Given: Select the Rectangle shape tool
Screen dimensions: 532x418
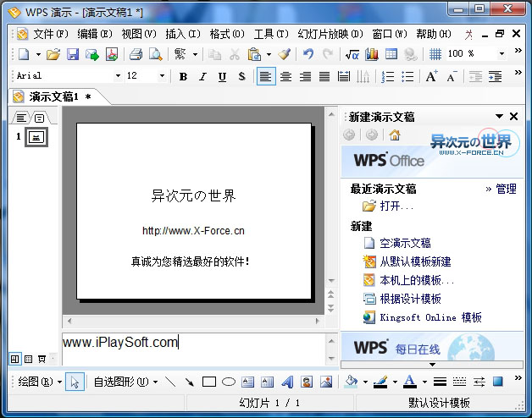Looking at the screenshot, I should click(x=209, y=382).
